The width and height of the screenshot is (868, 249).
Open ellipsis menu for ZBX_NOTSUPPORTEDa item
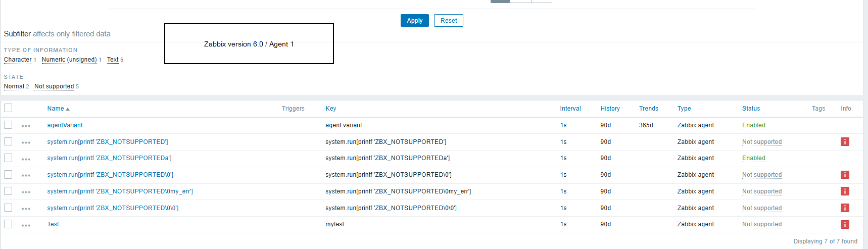click(x=26, y=159)
